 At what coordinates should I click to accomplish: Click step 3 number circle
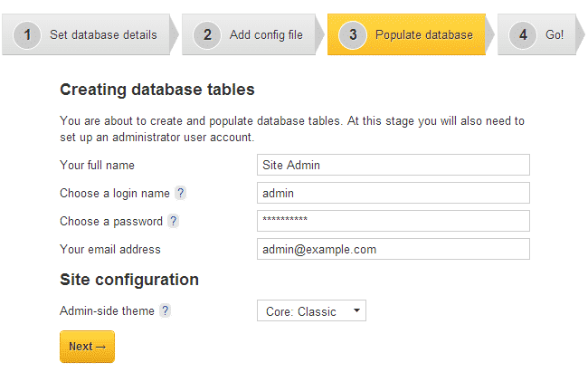pos(353,35)
